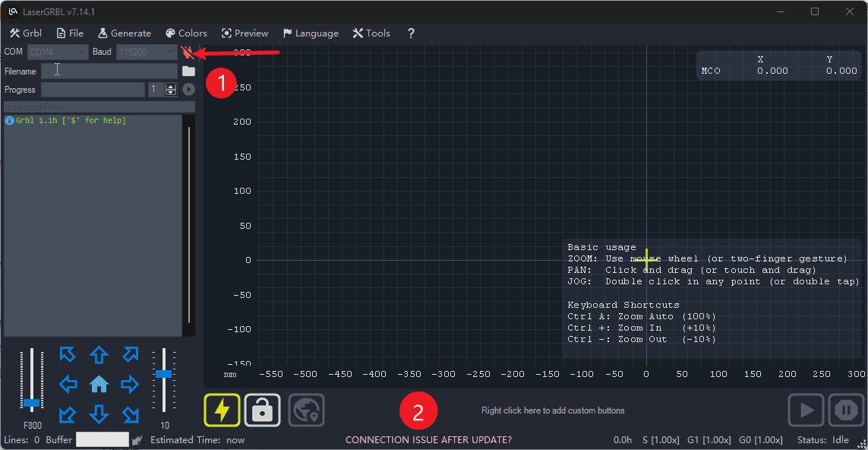Click the globe set-zero position button
Screen dimensions: 868x450
pyautogui.click(x=307, y=410)
